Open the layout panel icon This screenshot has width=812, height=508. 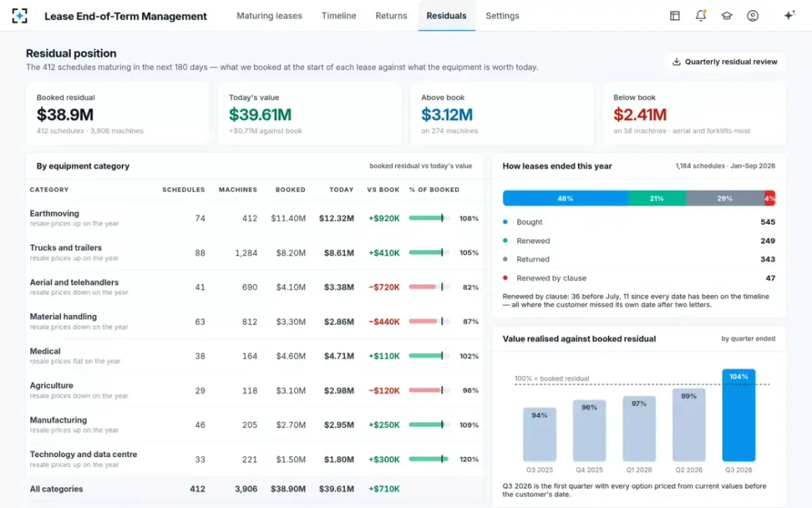[675, 16]
